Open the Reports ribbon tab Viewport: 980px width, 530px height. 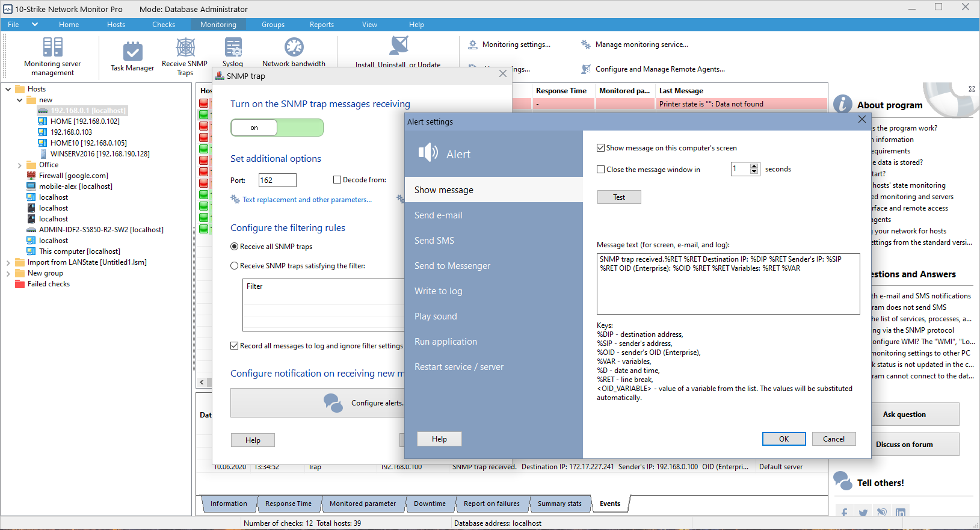tap(322, 25)
